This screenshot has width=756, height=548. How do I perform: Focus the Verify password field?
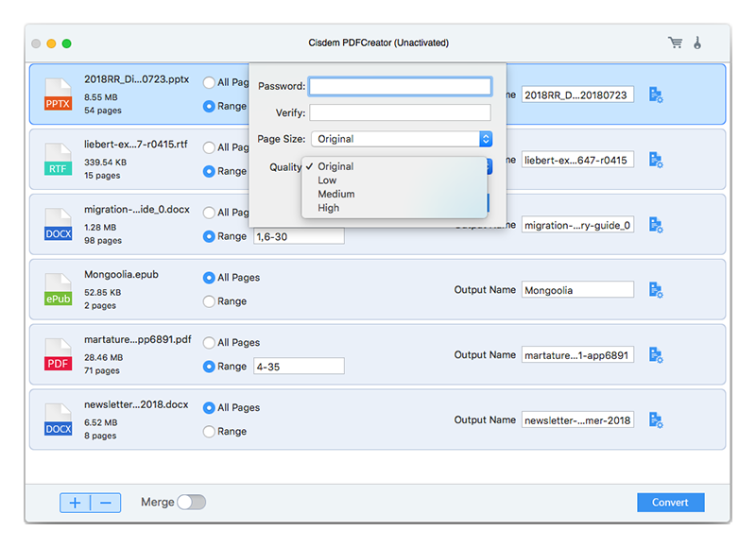tap(400, 112)
